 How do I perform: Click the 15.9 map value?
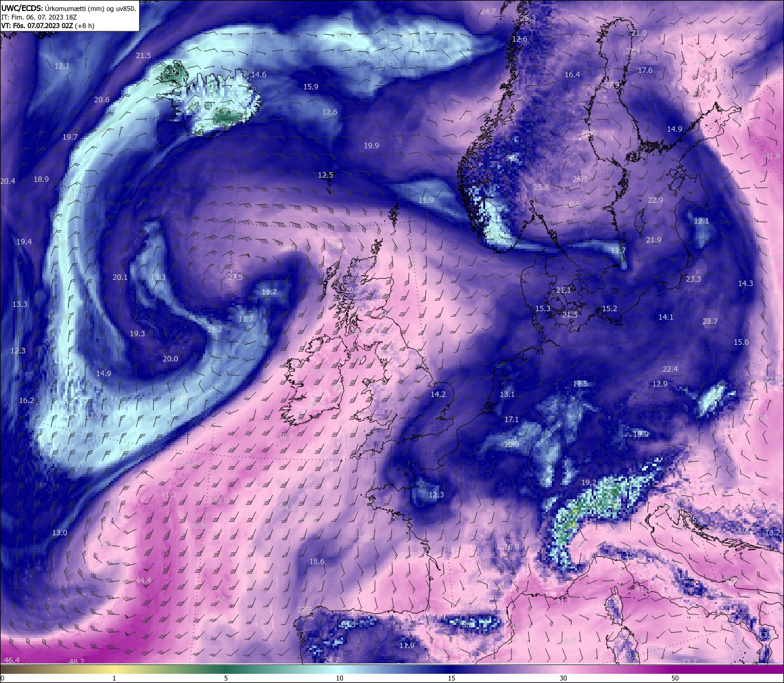click(311, 87)
